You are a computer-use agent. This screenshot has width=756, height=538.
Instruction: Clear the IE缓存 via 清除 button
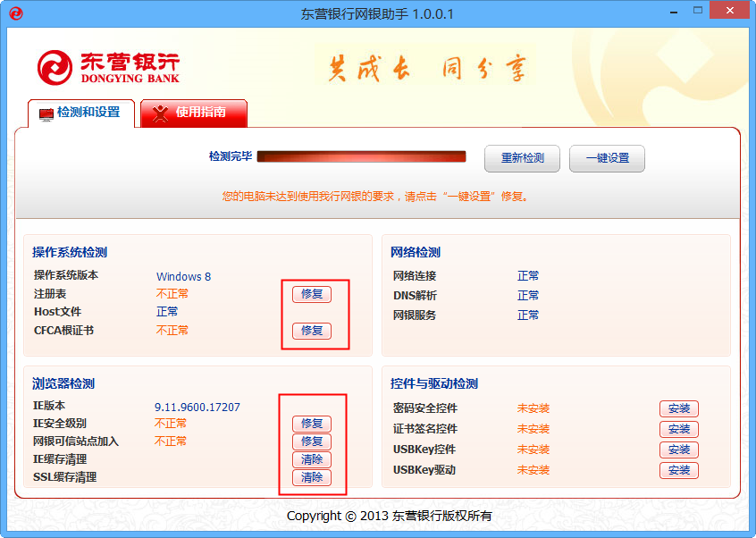tap(312, 459)
